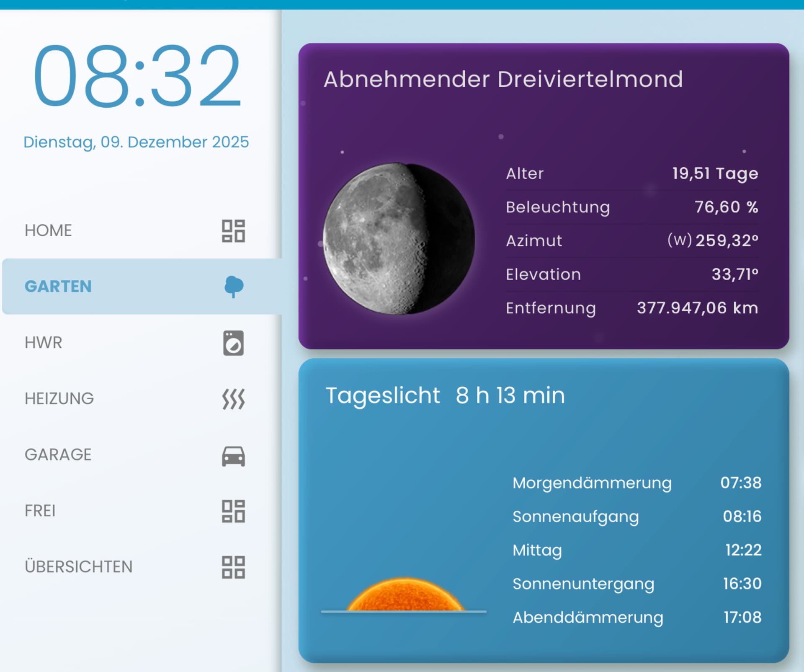The width and height of the screenshot is (804, 672).
Task: Go to the HWR page
Action: [x=44, y=343]
